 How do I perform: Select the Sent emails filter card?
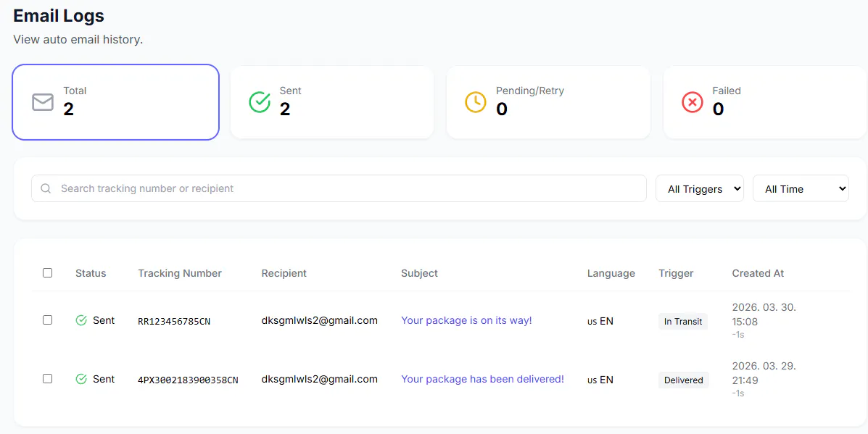pos(332,102)
